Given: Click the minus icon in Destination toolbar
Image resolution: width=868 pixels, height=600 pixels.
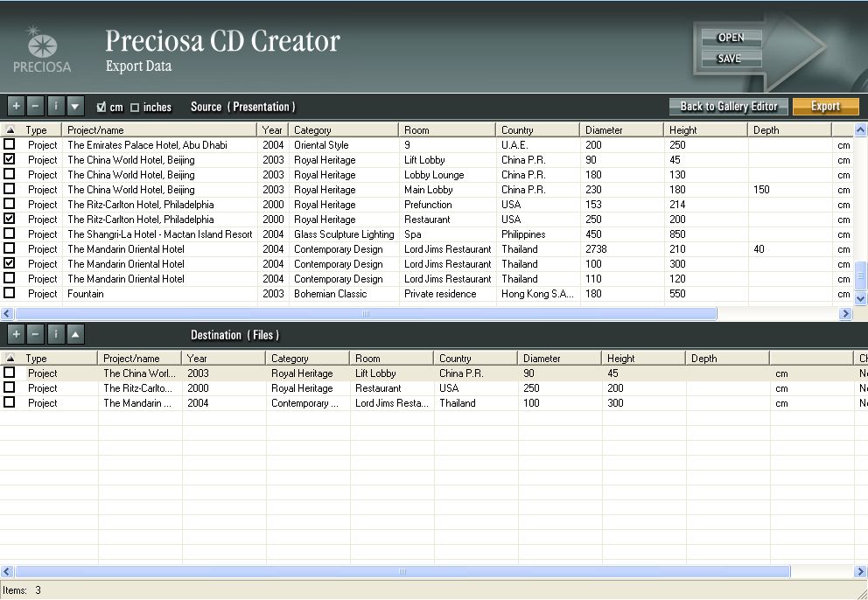Looking at the screenshot, I should tap(35, 334).
